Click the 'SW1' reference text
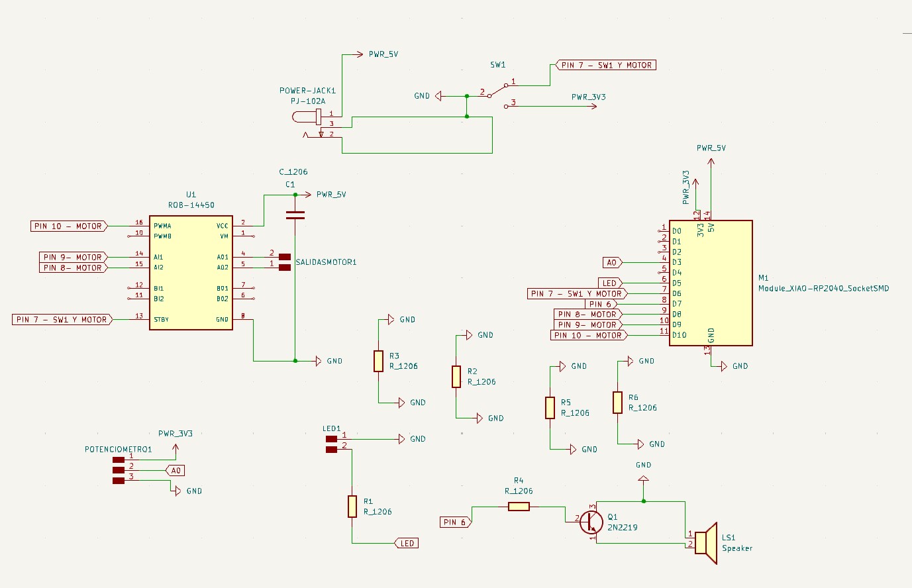912x588 pixels. click(498, 65)
